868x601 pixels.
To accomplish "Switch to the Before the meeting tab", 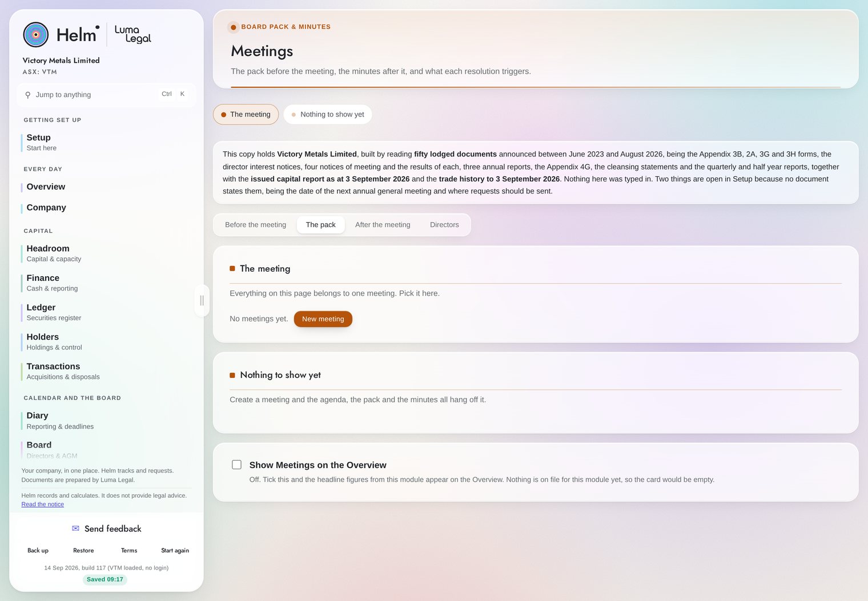I will click(x=255, y=225).
